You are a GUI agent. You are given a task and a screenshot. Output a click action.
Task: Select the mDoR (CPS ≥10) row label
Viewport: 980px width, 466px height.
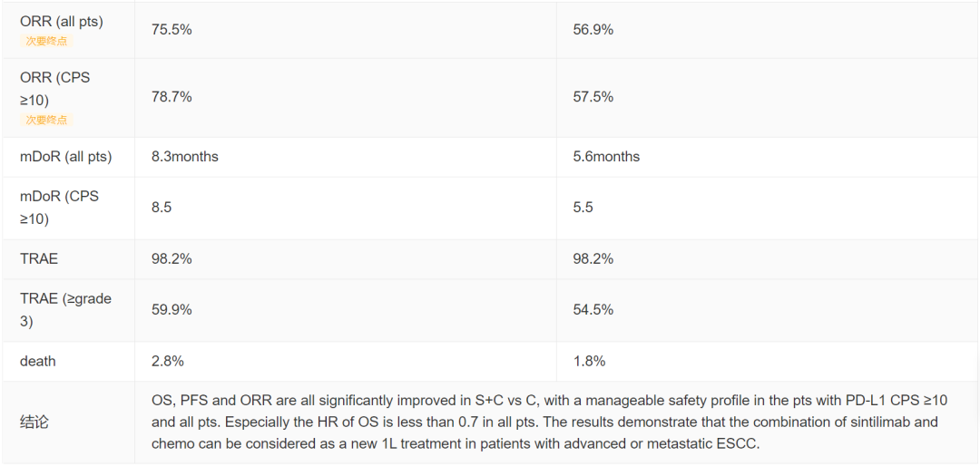[x=59, y=208]
